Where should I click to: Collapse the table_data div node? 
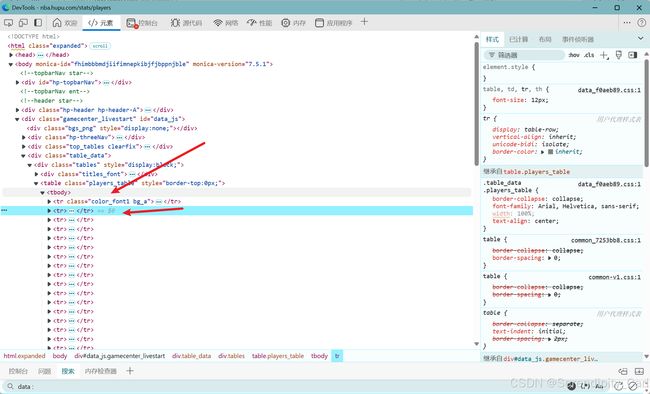point(24,156)
